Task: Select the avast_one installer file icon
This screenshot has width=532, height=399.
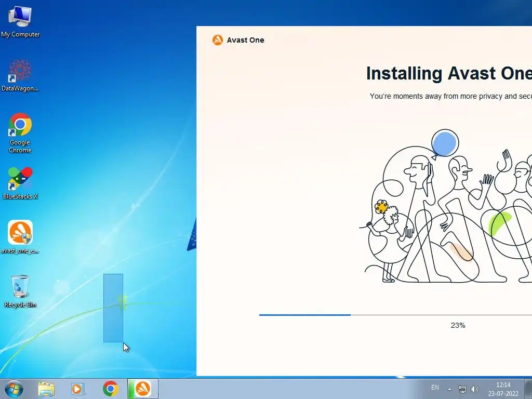Action: tap(20, 237)
